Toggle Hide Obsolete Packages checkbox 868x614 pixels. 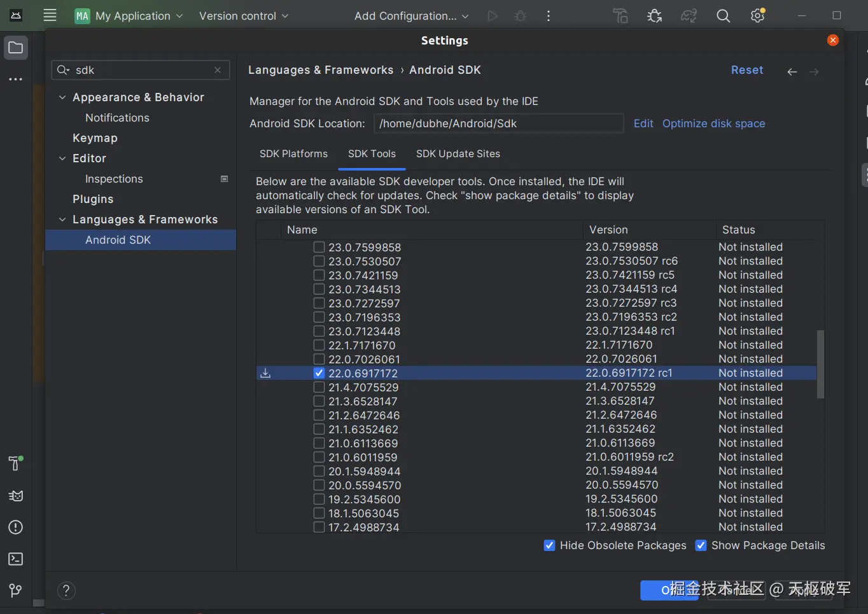(550, 545)
